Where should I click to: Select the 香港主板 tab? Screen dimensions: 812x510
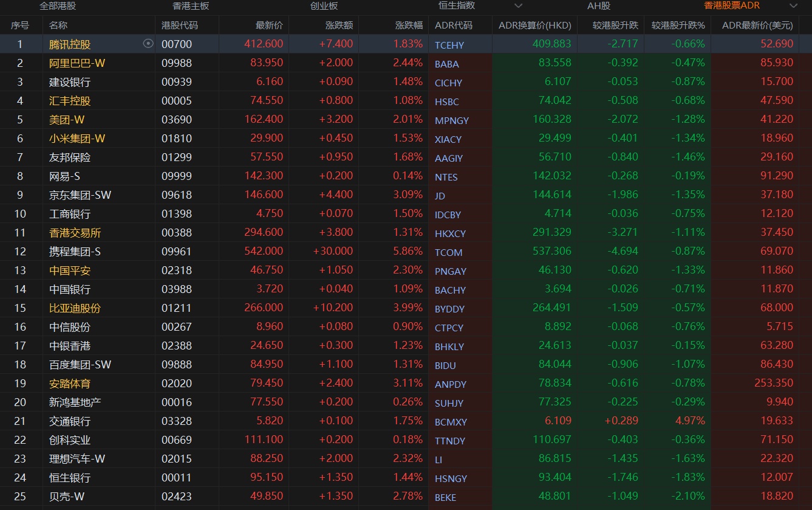click(191, 6)
